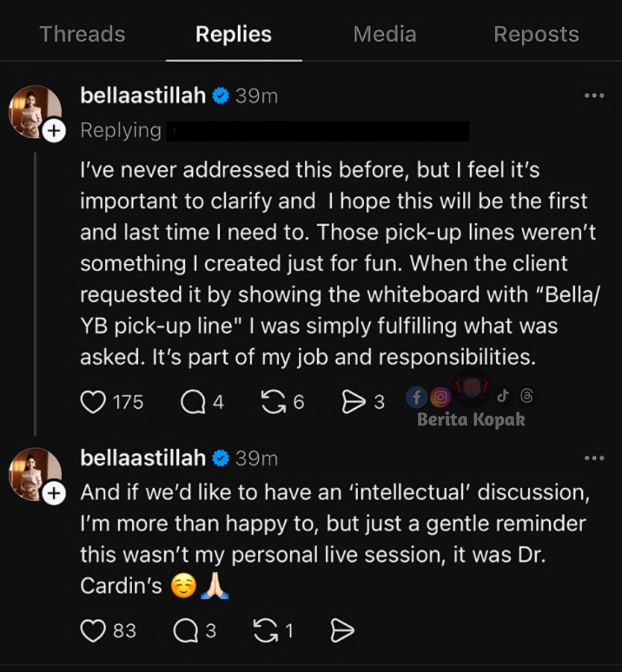The image size is (622, 672).
Task: Follow via plus badge on second reply avatar
Action: (x=54, y=493)
